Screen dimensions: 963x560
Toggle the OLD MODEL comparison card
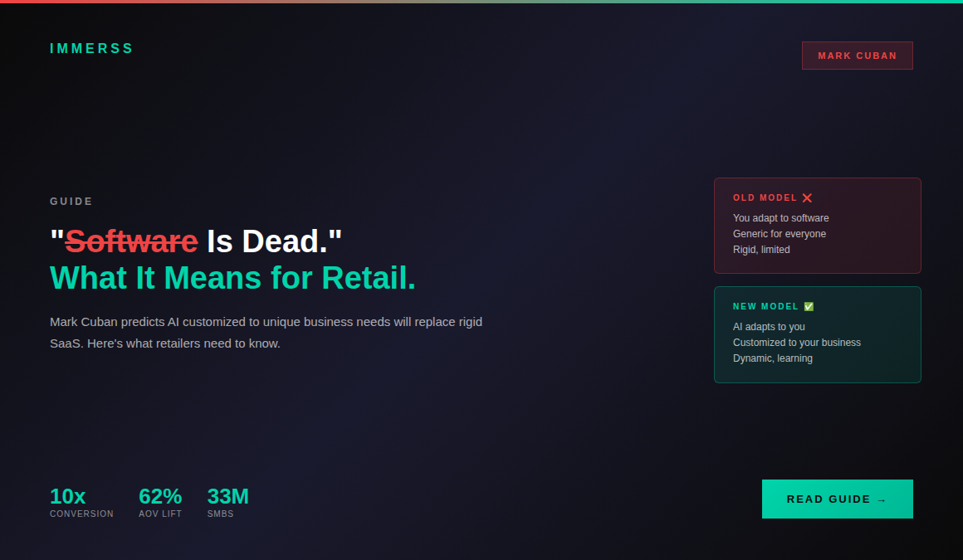click(x=817, y=225)
